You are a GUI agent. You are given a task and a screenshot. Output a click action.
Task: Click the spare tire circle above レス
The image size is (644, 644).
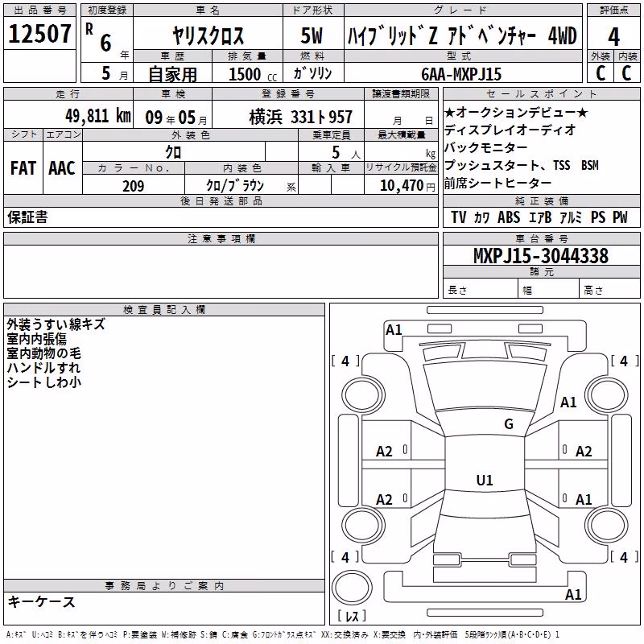coord(352,588)
